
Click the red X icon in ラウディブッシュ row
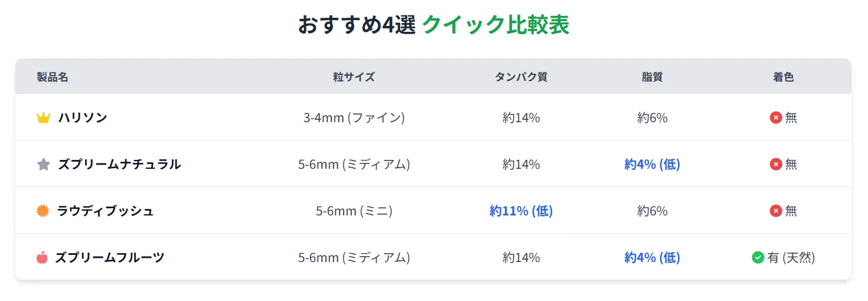pyautogui.click(x=776, y=211)
